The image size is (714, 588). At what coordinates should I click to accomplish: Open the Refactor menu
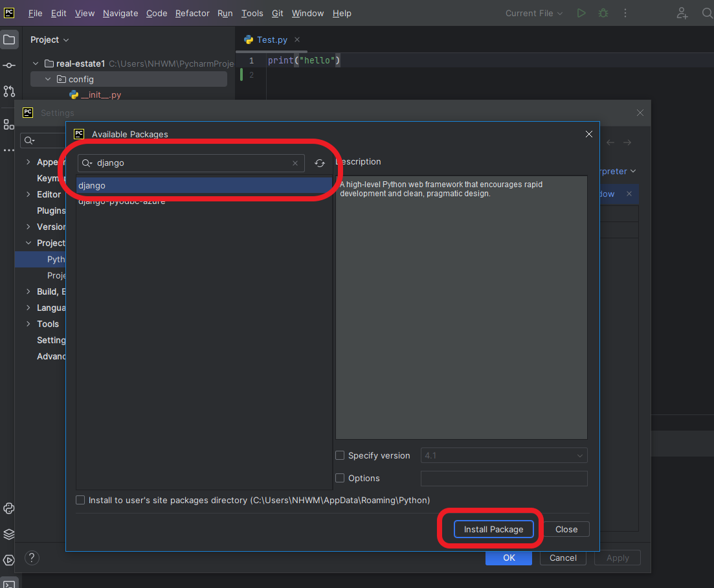192,13
